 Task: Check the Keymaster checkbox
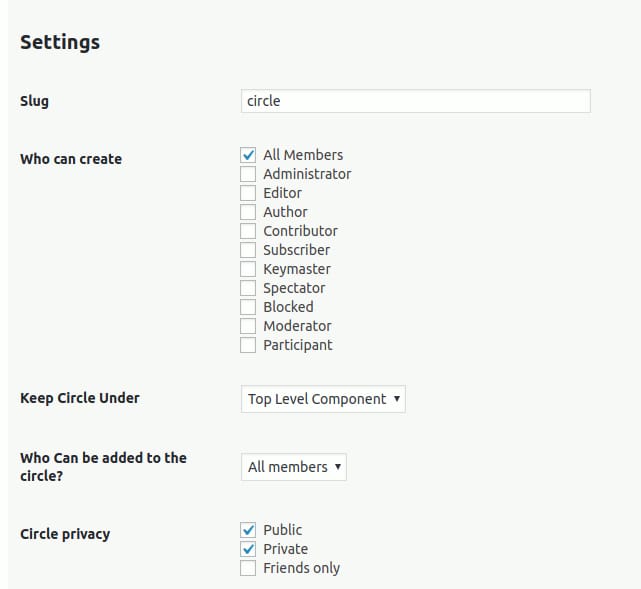click(x=249, y=269)
